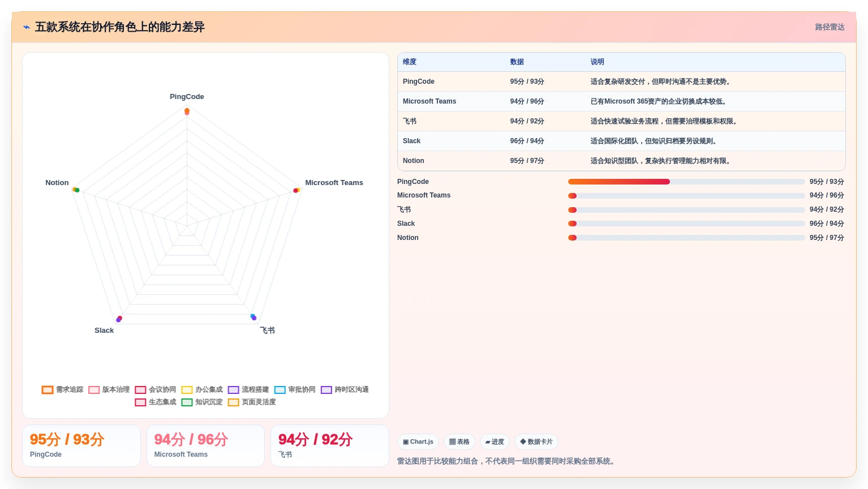Click the 五款系统在协作角色上的能力差异 title

click(x=119, y=27)
